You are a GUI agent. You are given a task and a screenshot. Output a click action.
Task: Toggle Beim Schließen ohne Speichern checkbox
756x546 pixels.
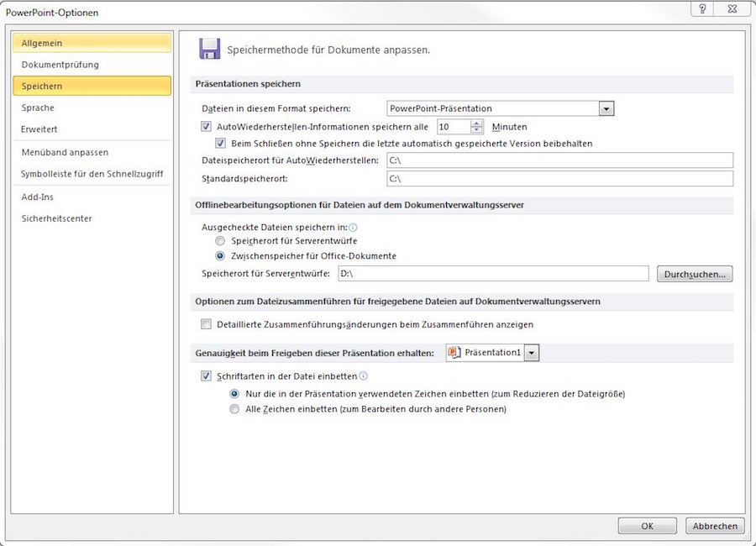pyautogui.click(x=220, y=144)
